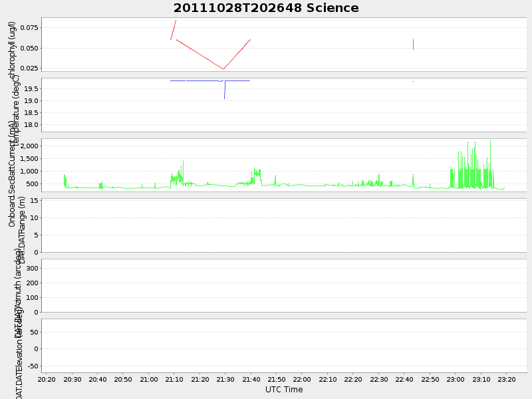Image resolution: width=532 pixels, height=399 pixels.
Task: Click the red chlorophyll segment near 22:43
Action: point(413,45)
